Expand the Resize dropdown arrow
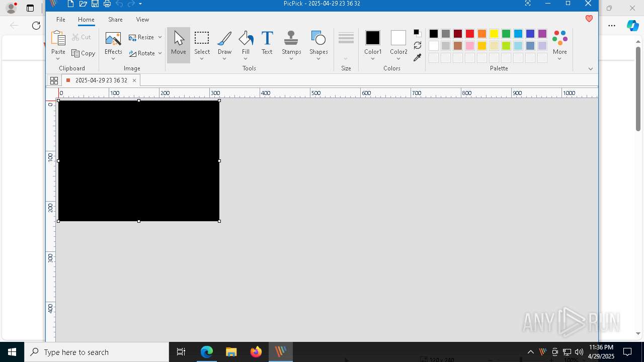 (160, 37)
